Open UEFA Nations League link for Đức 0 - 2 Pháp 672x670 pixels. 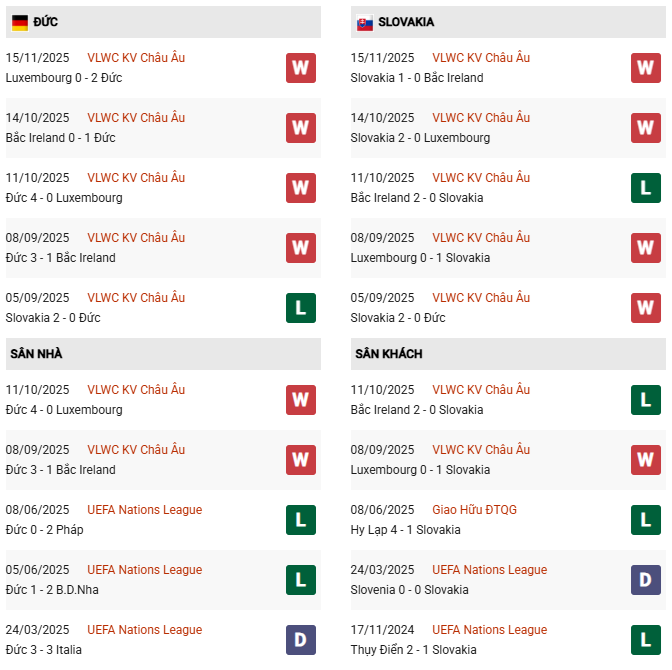coord(144,510)
